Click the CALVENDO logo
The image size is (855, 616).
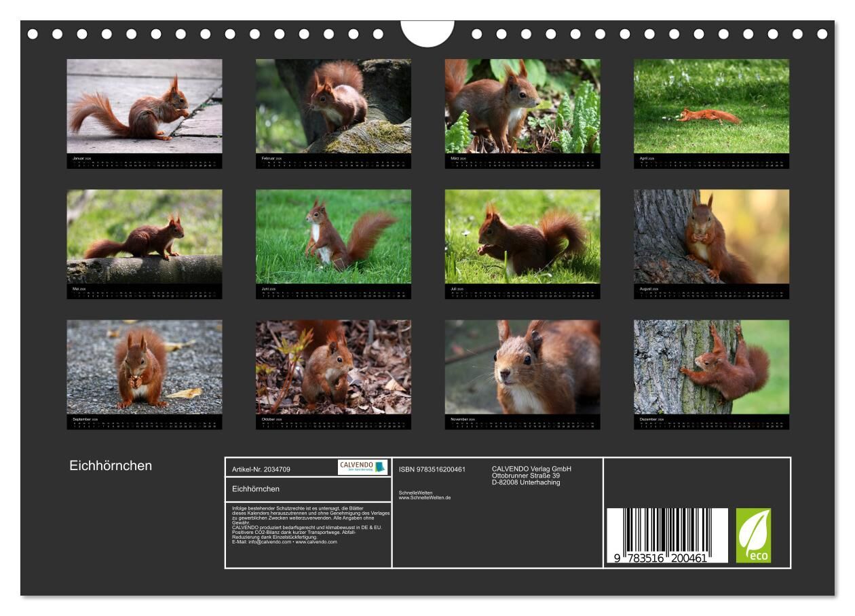pyautogui.click(x=362, y=467)
